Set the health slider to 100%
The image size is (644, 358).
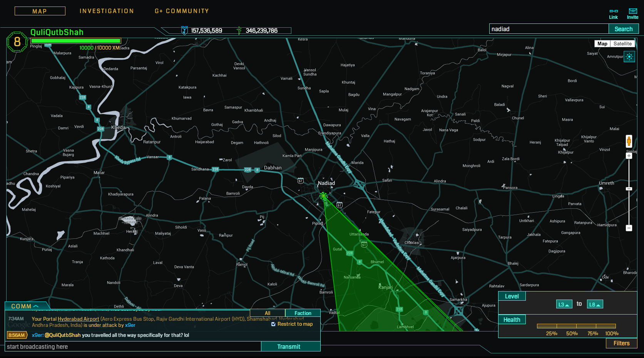pos(612,333)
